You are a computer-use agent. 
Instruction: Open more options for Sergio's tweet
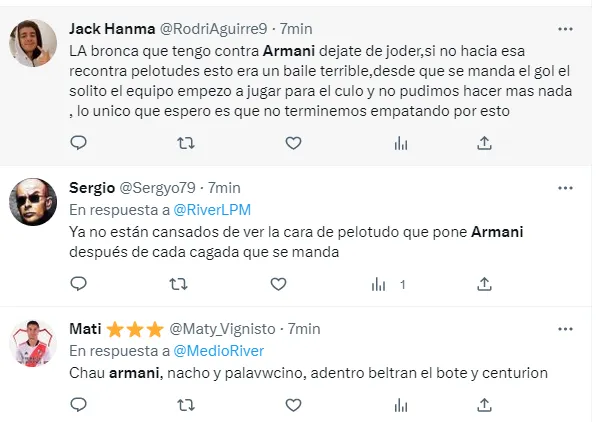click(565, 187)
